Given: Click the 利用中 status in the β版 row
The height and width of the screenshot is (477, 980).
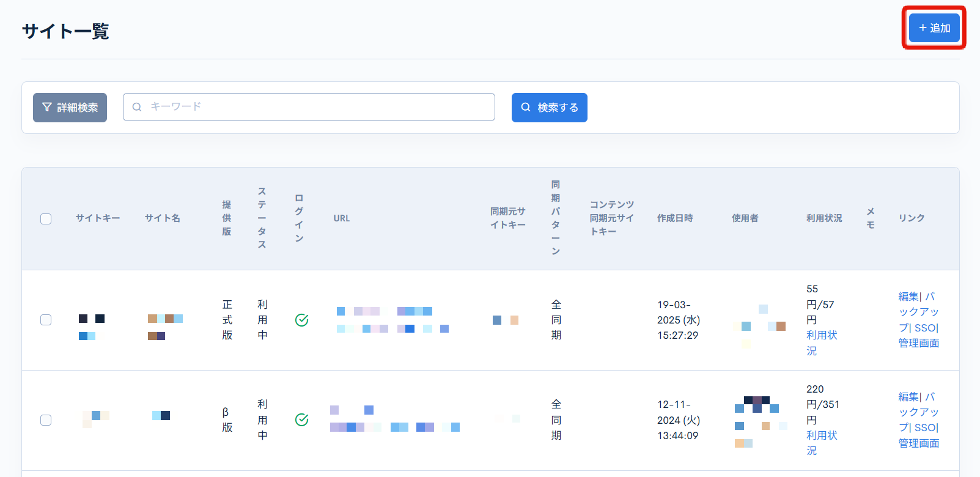Looking at the screenshot, I should coord(262,420).
